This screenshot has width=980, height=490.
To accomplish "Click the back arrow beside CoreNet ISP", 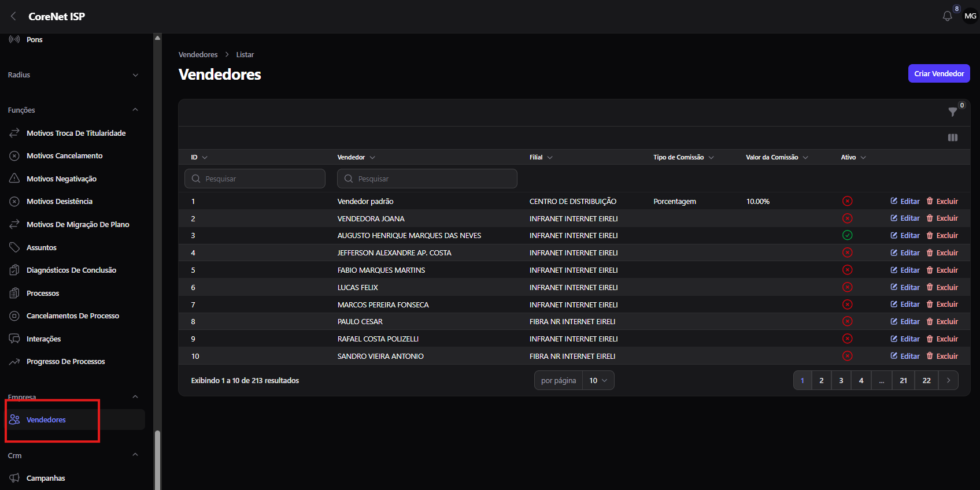I will tap(13, 16).
